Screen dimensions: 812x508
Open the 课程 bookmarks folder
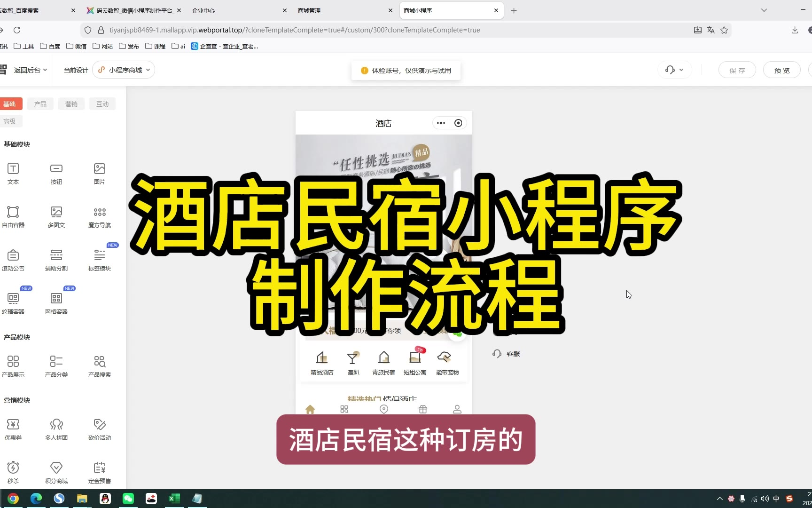[x=156, y=46]
